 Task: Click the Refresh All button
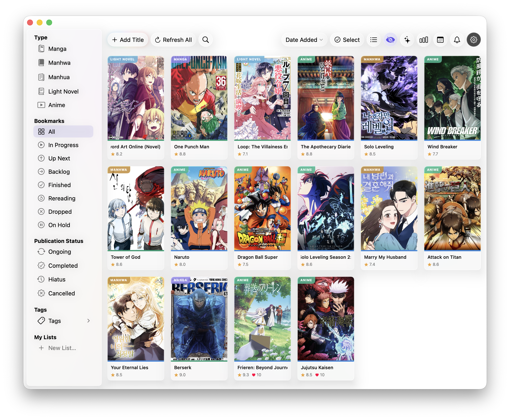pos(173,40)
